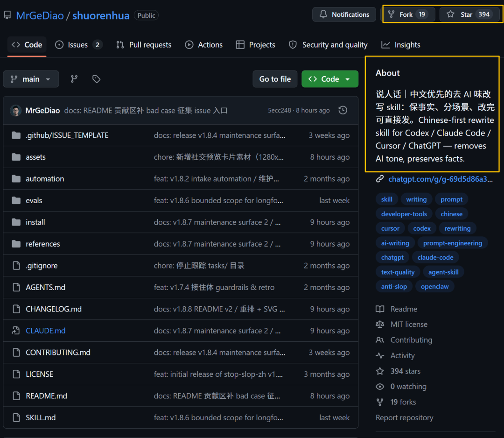This screenshot has width=504, height=438.
Task: Select the developer-tools topic tag
Action: pyautogui.click(x=404, y=214)
